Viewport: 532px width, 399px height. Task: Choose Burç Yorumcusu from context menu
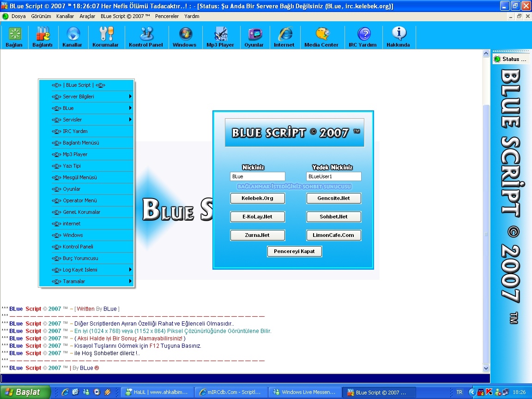(x=86, y=258)
